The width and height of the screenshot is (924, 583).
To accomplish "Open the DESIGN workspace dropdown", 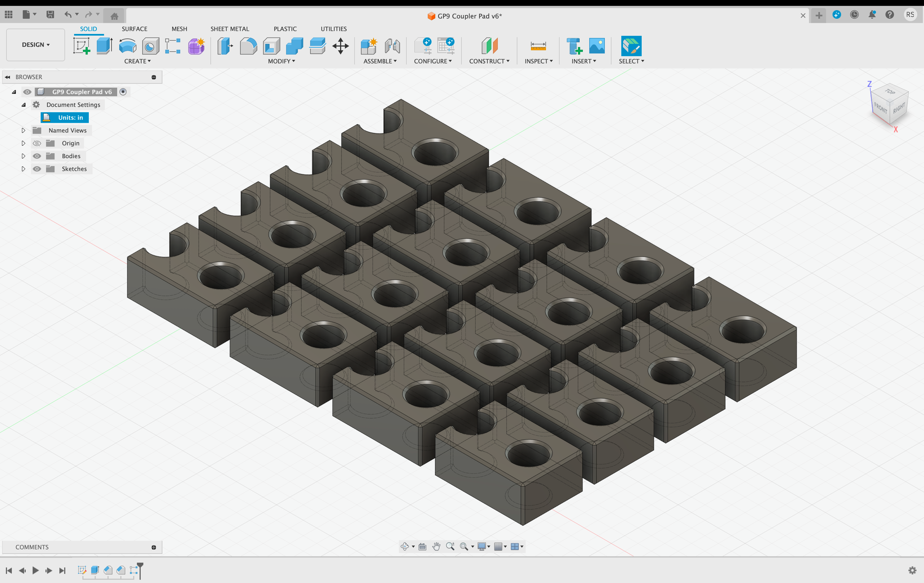I will coord(35,44).
